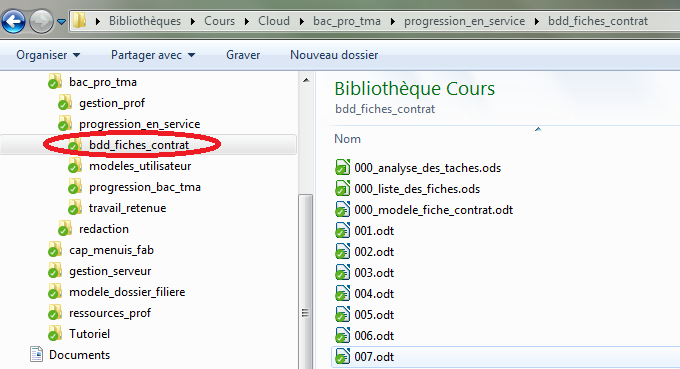Select progression_en_service in the address breadcrumb
This screenshot has width=680, height=369.
click(x=464, y=21)
